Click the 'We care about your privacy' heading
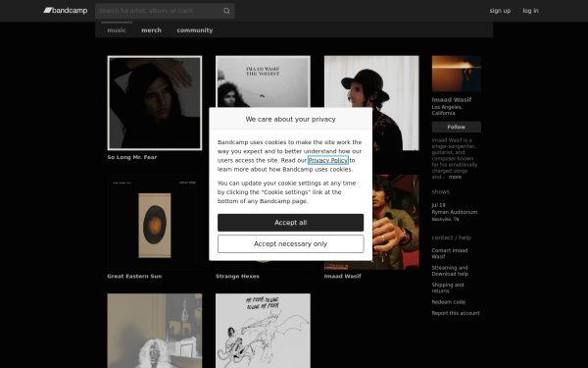 [291, 119]
